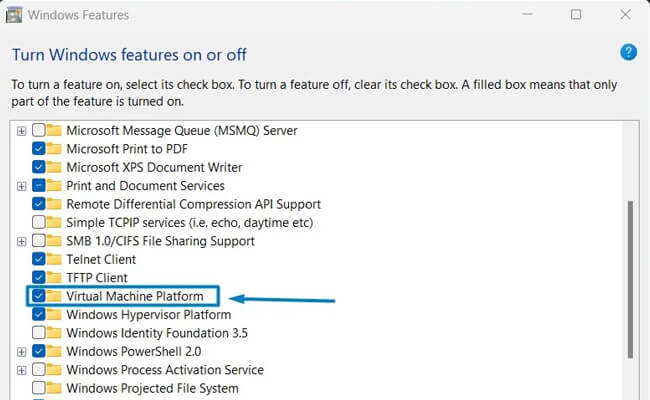Uncheck Microsoft XPS Document Writer checkbox
The width and height of the screenshot is (650, 400).
pyautogui.click(x=39, y=167)
